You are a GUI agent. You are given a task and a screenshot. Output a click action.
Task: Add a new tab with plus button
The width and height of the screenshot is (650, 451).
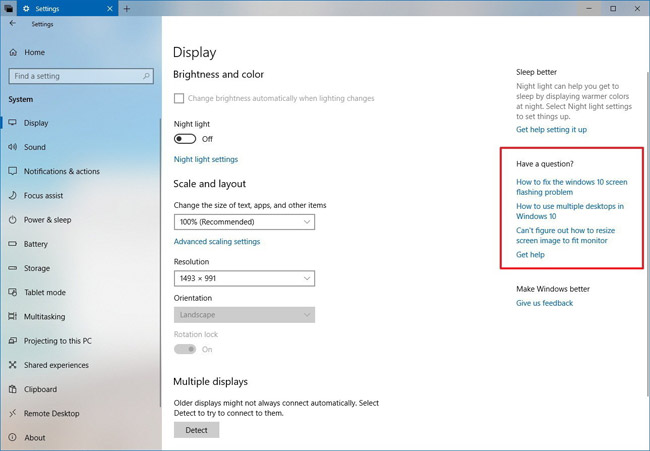click(x=127, y=8)
